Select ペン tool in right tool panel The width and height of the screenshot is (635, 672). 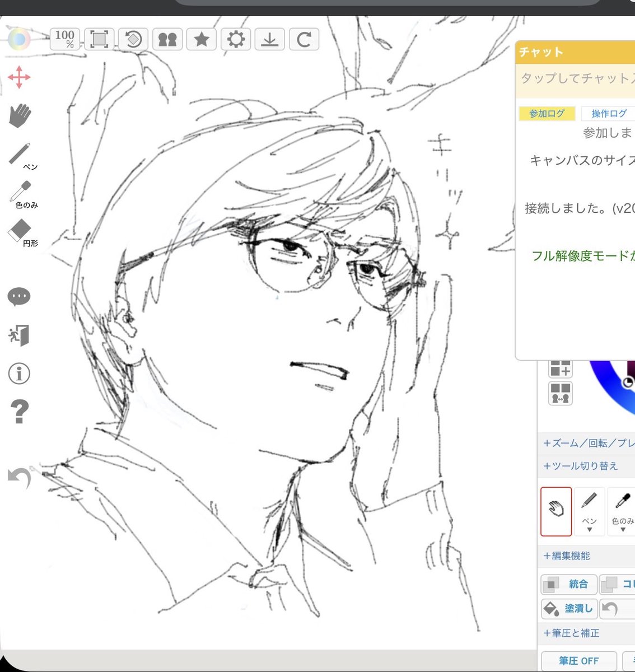coord(589,511)
